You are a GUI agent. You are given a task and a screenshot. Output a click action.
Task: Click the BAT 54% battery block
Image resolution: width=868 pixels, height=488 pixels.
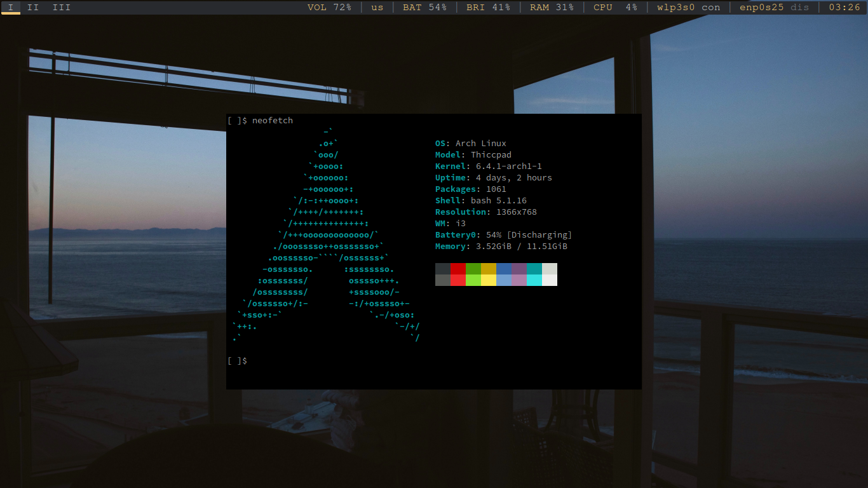pyautogui.click(x=424, y=8)
